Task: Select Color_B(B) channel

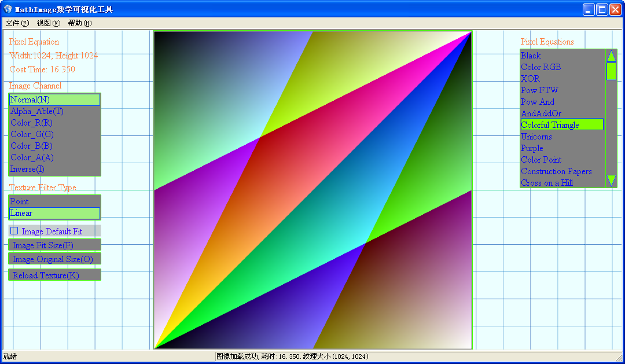Action: click(x=54, y=146)
